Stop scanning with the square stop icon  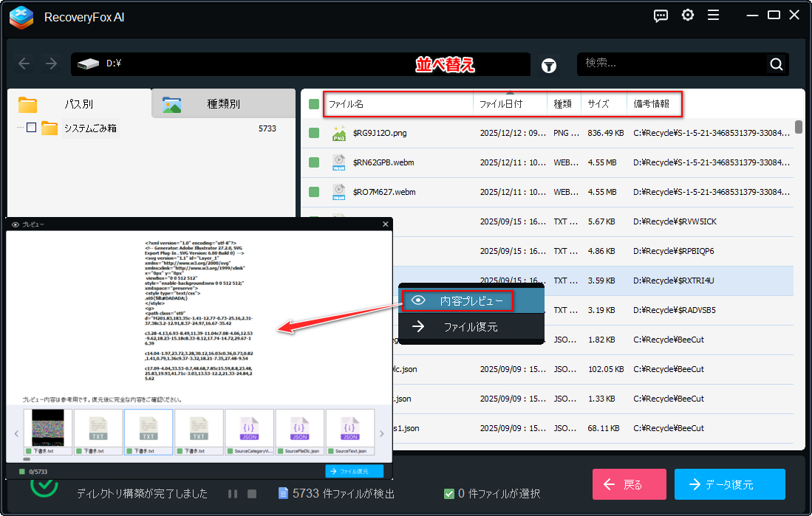[x=251, y=493]
